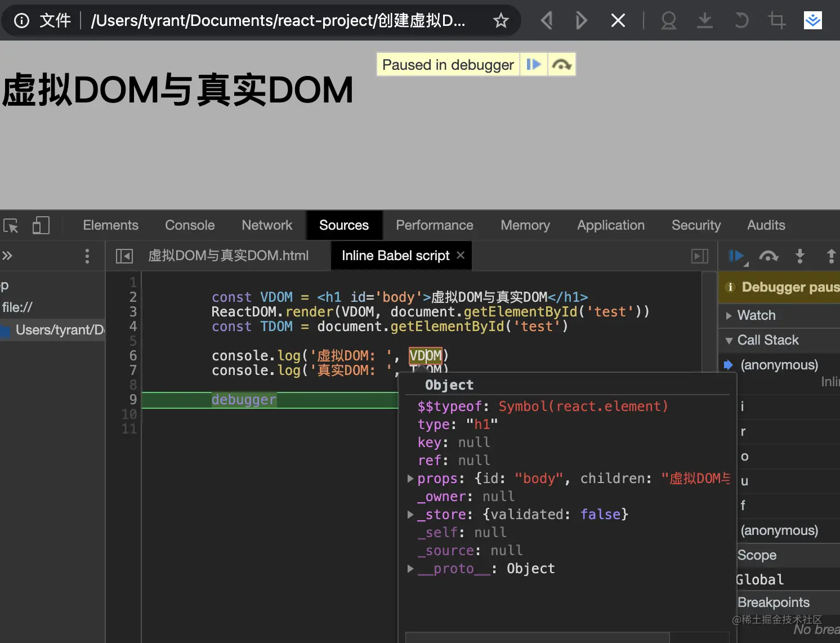Viewport: 840px width, 643px height.
Task: Switch to the Audits tab
Action: pos(766,225)
